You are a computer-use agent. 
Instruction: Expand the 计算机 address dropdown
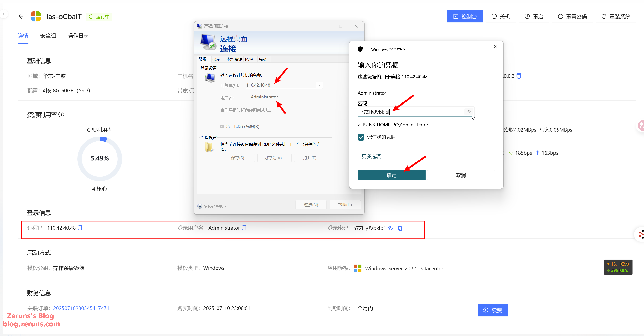[x=319, y=85]
